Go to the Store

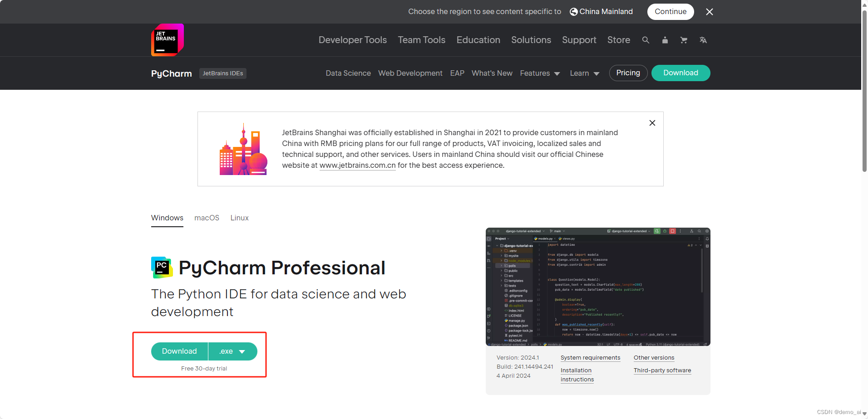(619, 40)
